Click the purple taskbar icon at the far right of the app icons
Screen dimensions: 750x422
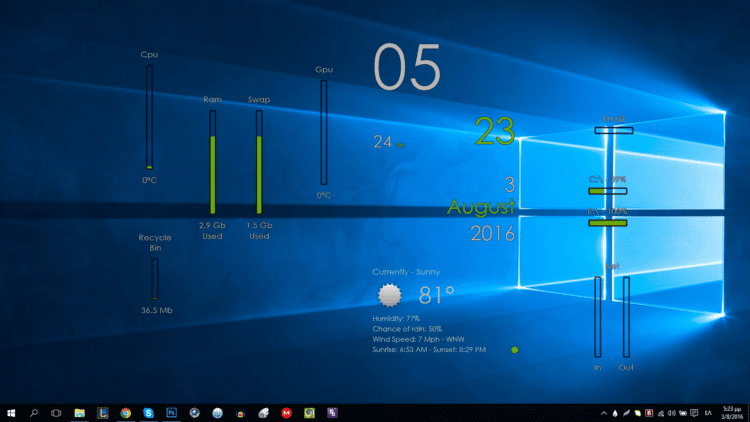pyautogui.click(x=332, y=413)
